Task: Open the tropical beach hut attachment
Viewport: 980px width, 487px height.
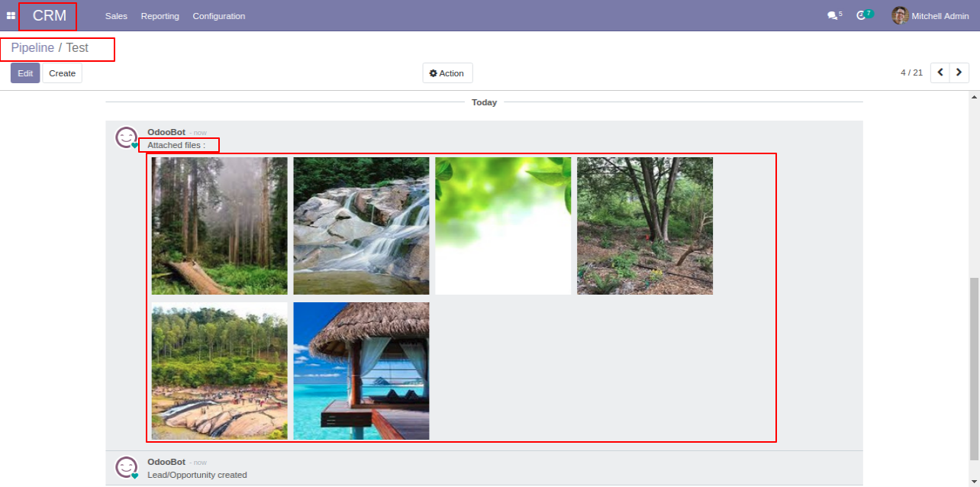Action: point(361,371)
